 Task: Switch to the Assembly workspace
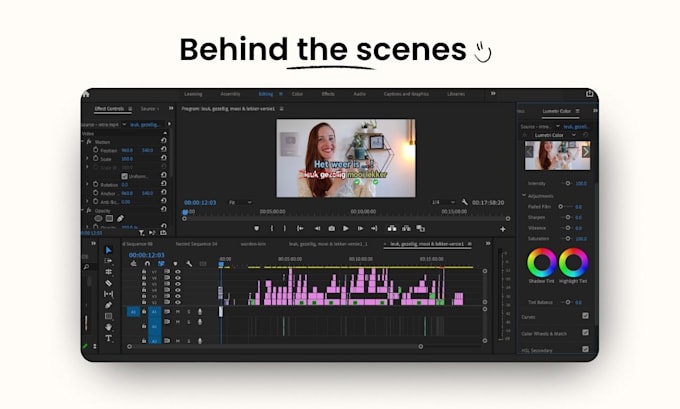230,94
